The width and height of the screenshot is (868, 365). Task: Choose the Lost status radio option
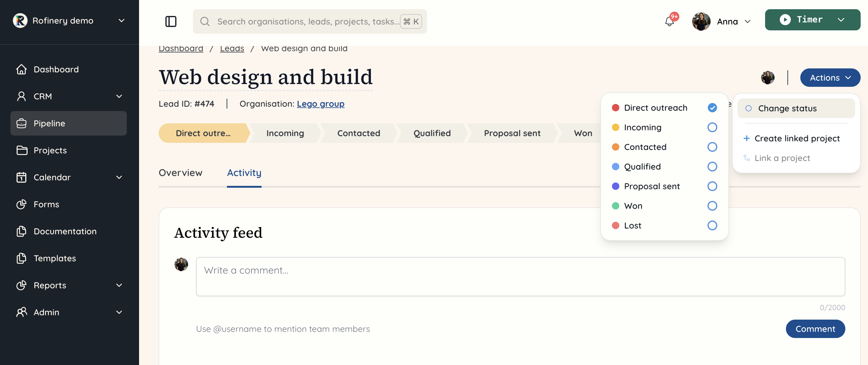pyautogui.click(x=712, y=225)
